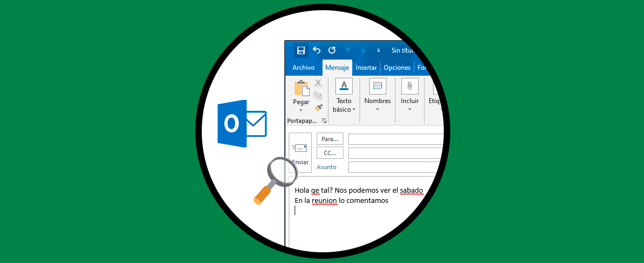Click the Redo arrow icon

332,50
